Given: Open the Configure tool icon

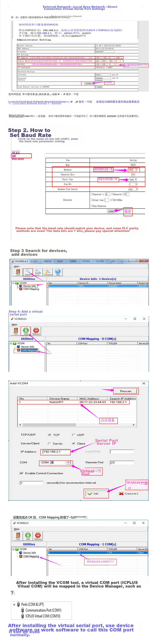Looking at the screenshot, I should point(48,272).
